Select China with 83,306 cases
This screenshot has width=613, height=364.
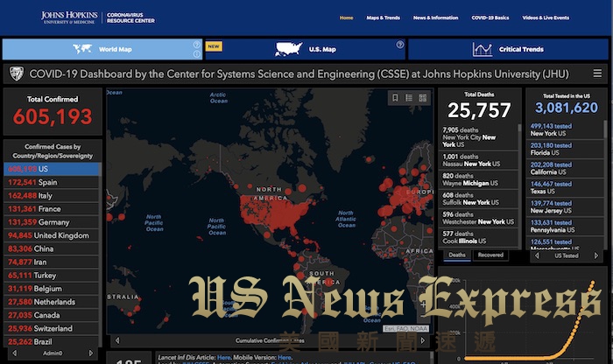51,248
